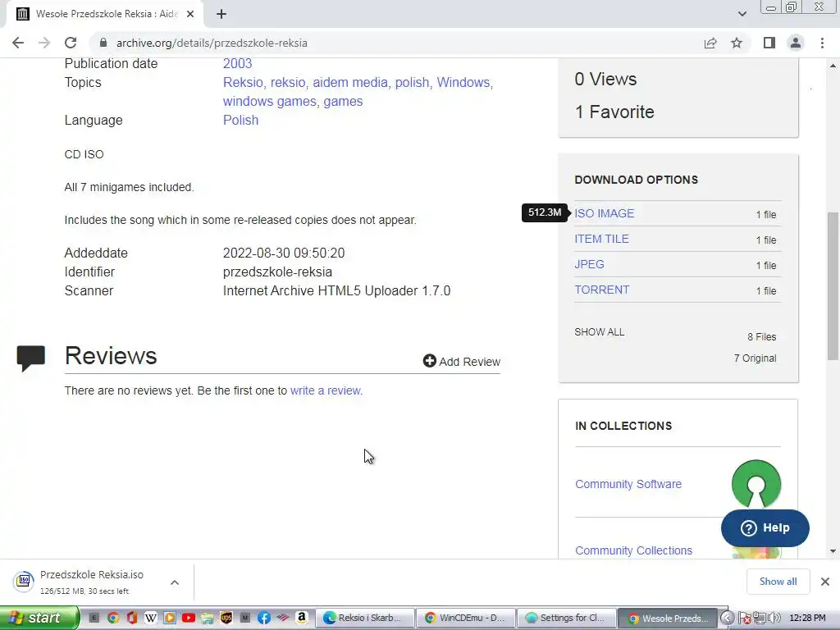Open the games topic link
The height and width of the screenshot is (630, 840).
[x=343, y=101]
